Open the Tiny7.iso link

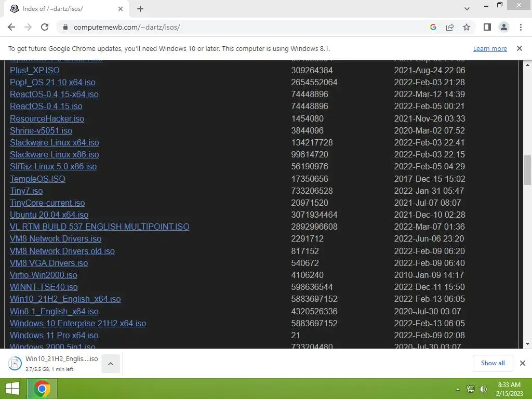tap(26, 191)
